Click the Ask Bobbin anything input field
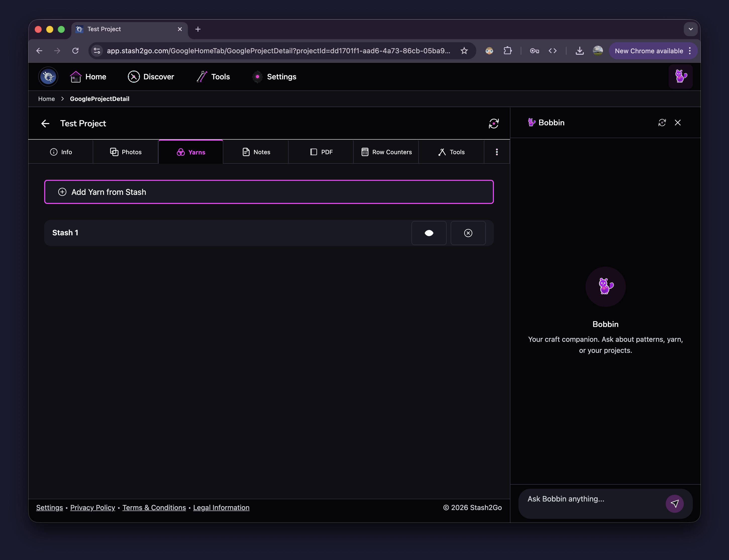The height and width of the screenshot is (560, 729). [x=590, y=499]
